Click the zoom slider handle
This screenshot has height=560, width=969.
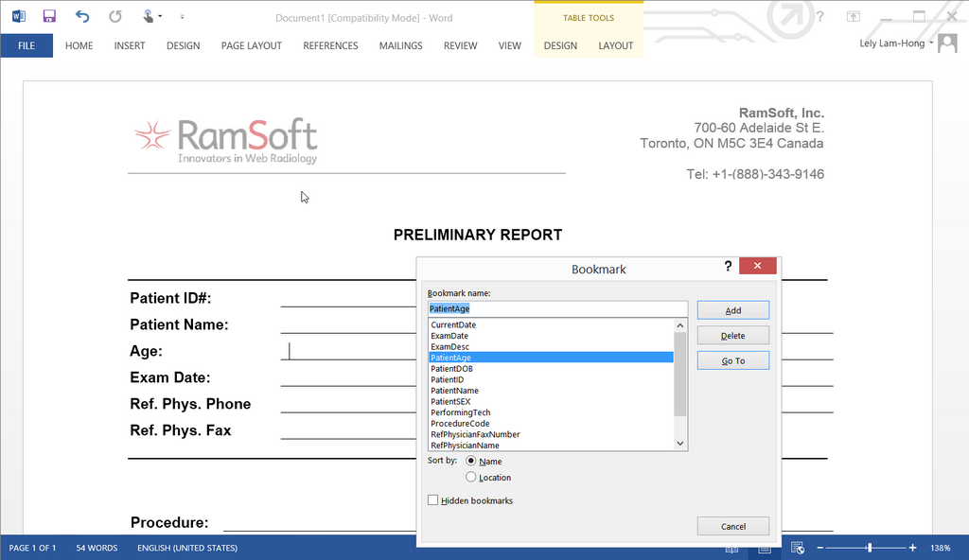869,548
